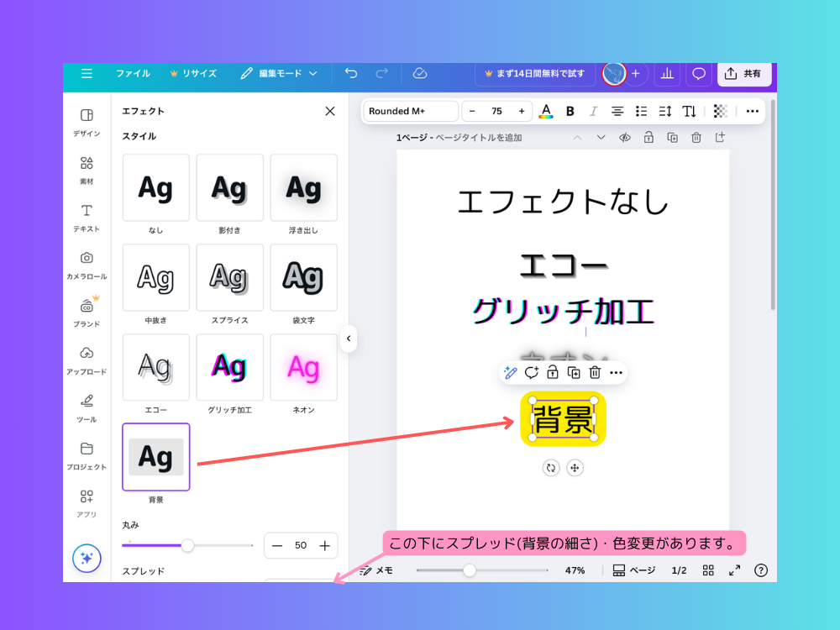Open the text color picker

tap(546, 111)
